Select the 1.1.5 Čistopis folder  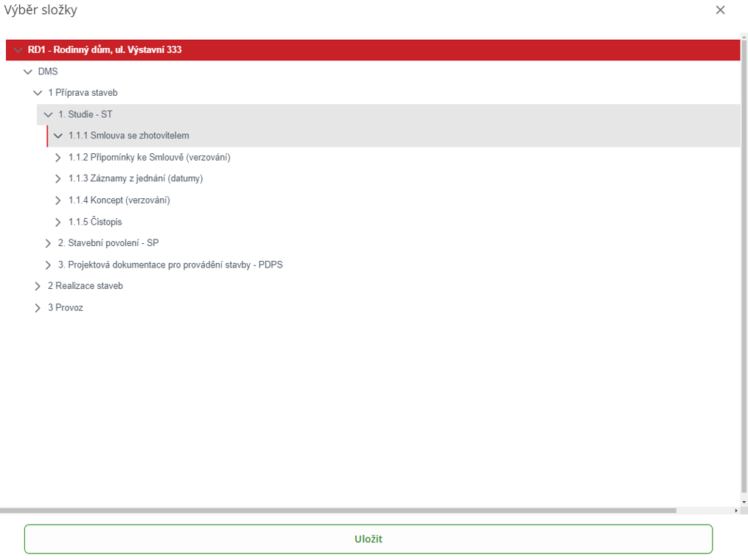click(x=95, y=222)
